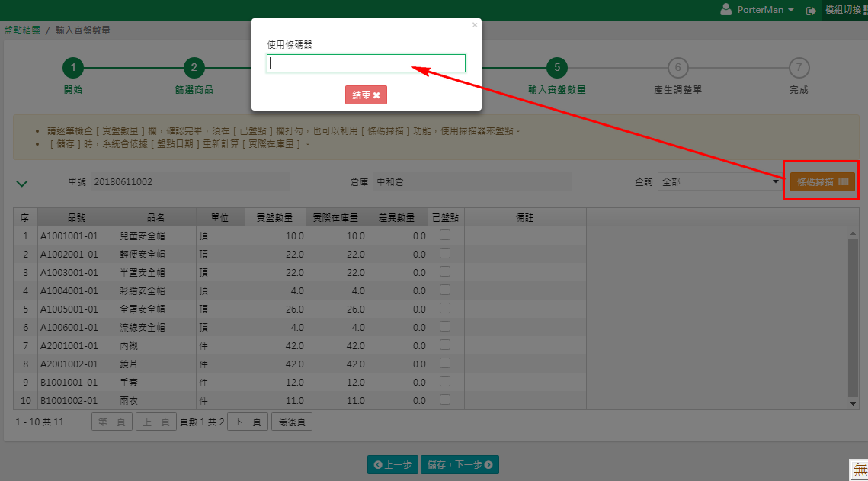Open the 查詢 全部 dropdown
This screenshot has height=481, width=868.
point(721,181)
